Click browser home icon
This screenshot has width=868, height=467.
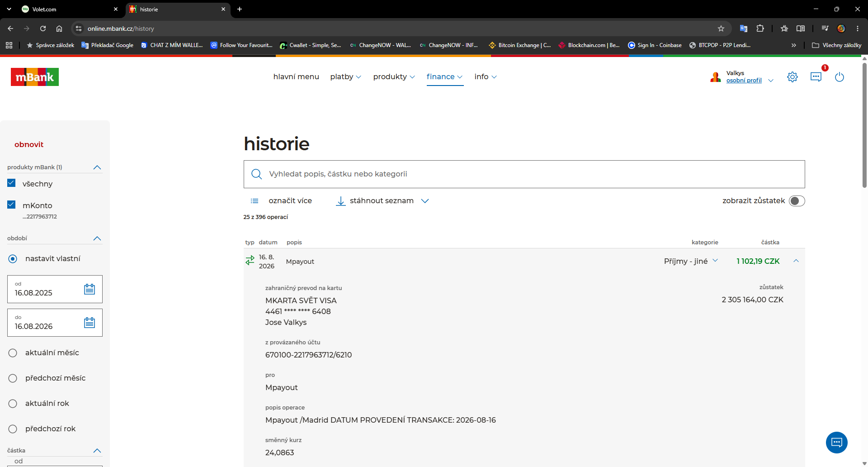pos(59,29)
